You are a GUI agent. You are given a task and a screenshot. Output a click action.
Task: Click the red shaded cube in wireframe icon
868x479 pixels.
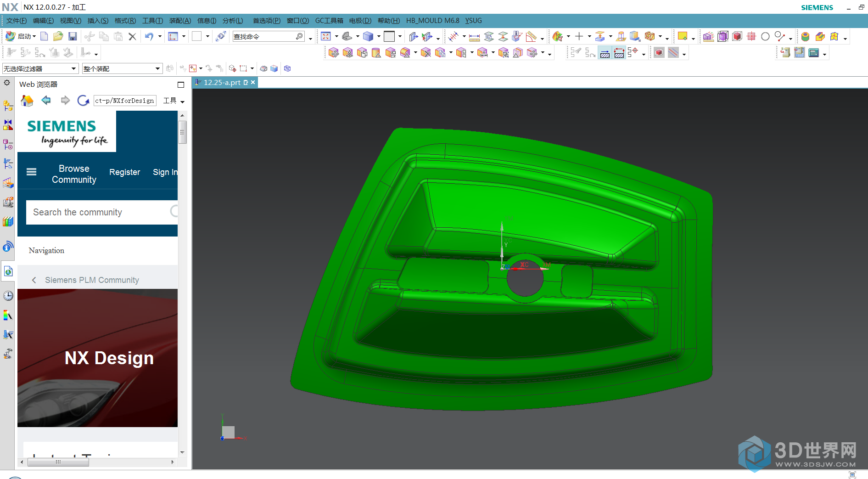tap(737, 36)
